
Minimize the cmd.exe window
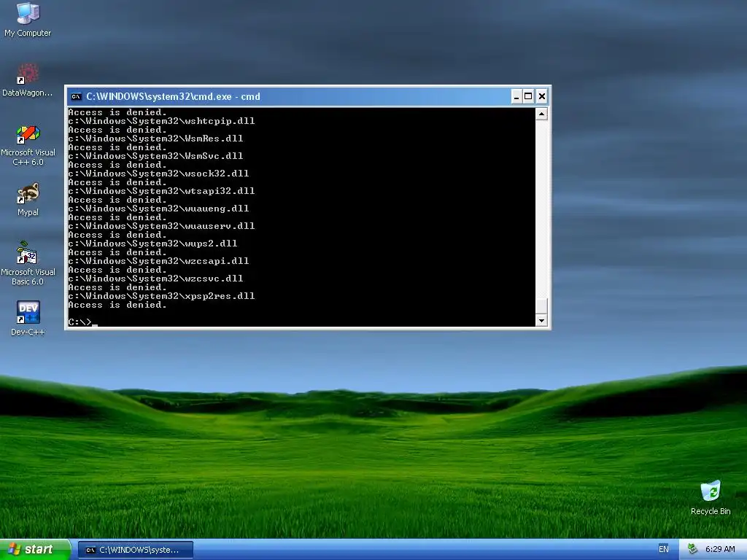[x=516, y=97]
